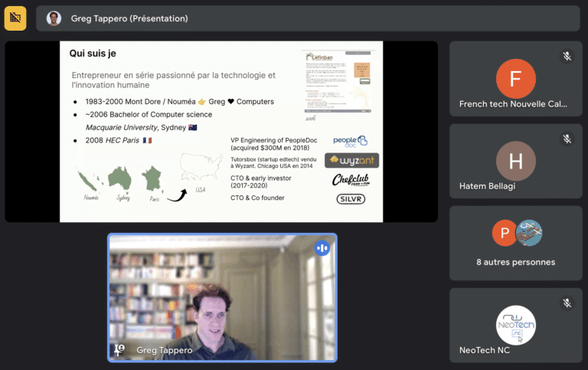
Task: Click the Australian flag next to Sydney
Action: 193,128
